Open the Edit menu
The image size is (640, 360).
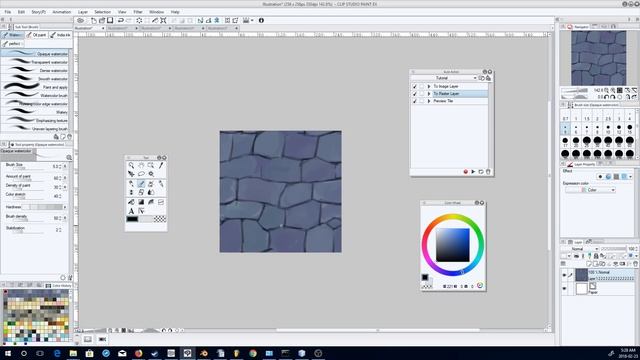pos(21,12)
